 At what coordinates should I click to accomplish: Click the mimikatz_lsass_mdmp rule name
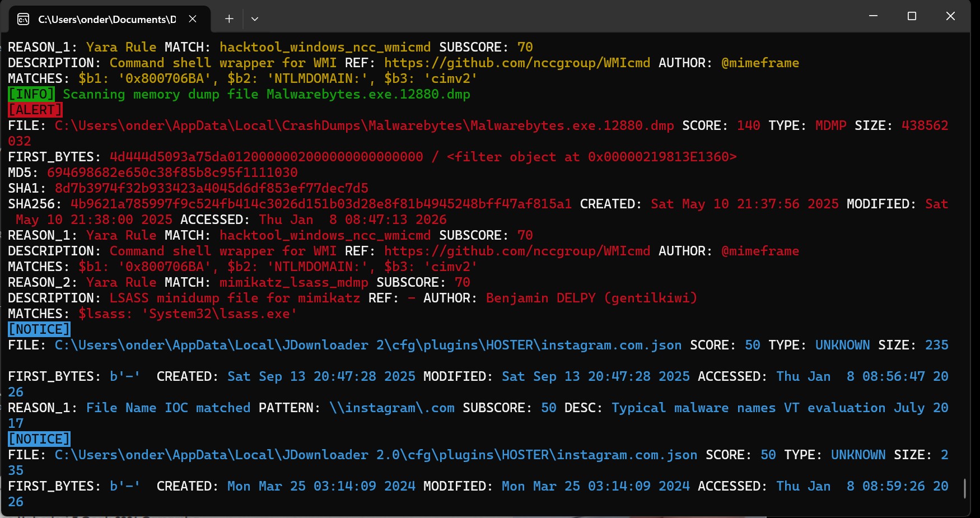point(293,282)
